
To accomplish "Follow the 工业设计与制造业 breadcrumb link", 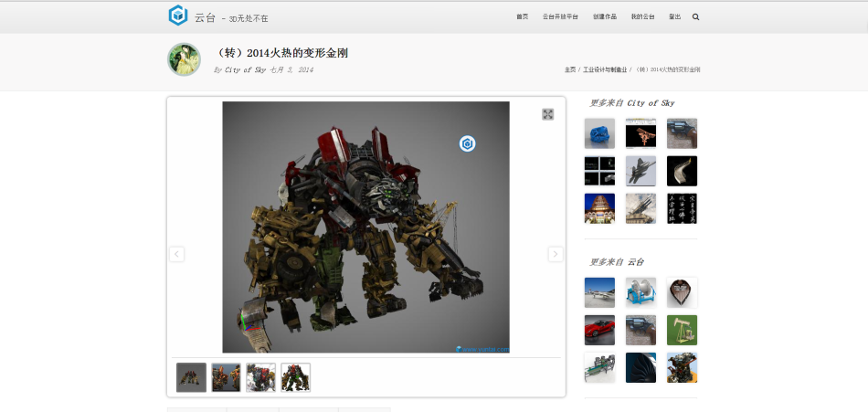I will pos(606,69).
